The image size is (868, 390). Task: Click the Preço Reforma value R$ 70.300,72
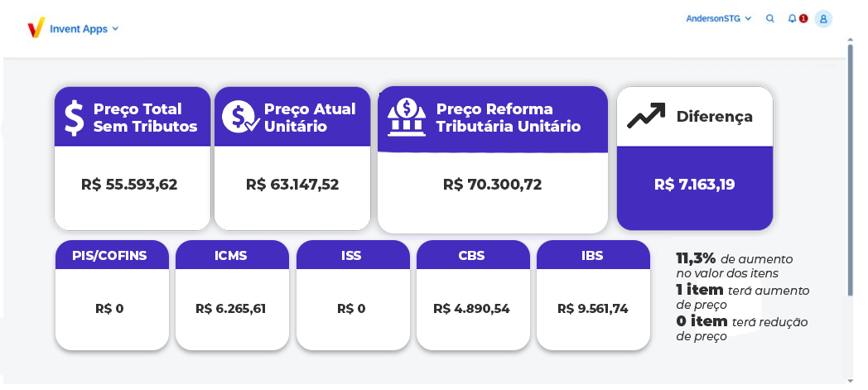point(493,184)
